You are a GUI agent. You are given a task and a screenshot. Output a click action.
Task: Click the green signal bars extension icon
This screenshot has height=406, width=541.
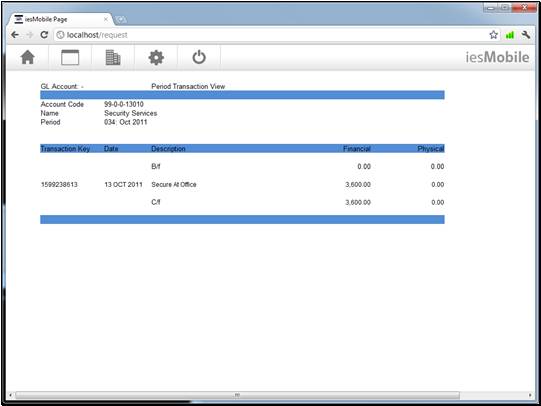510,35
